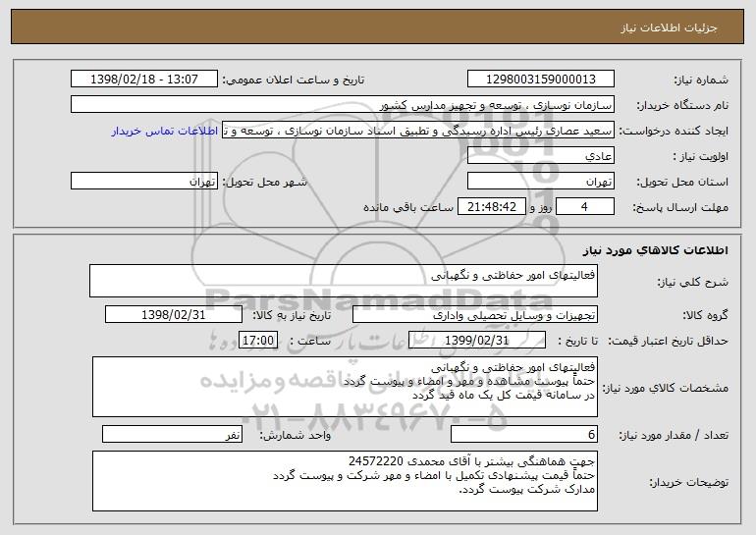The width and height of the screenshot is (756, 535).
Task: Click the label حداقل تاریخ اعتبار قیمت
Action: 668,341
